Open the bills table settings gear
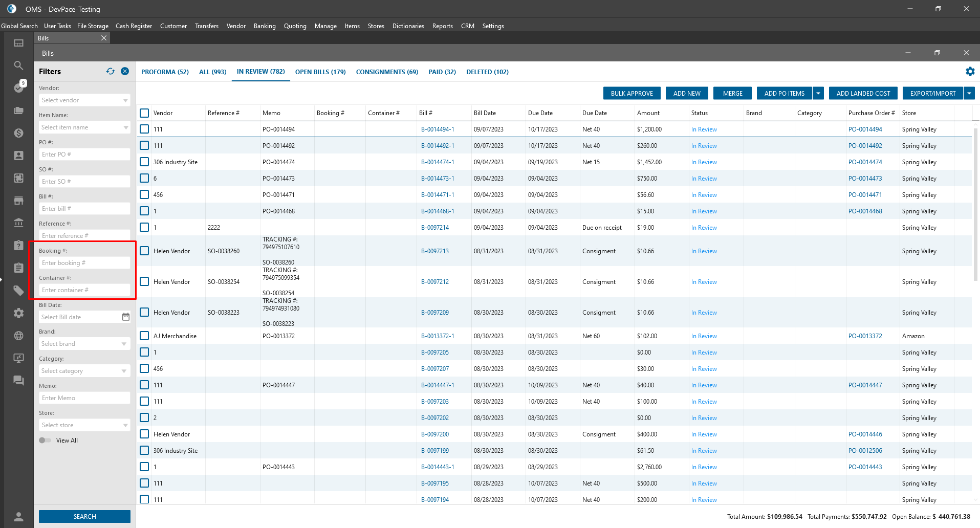Screen dimensions: 980x528 970,72
